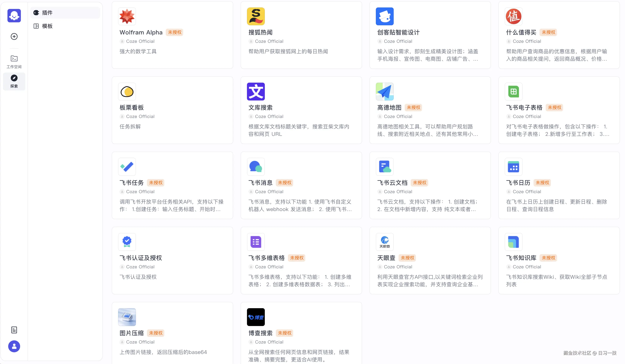Open the 博查搜索 plugin title
This screenshot has height=364, width=625.
260,333
